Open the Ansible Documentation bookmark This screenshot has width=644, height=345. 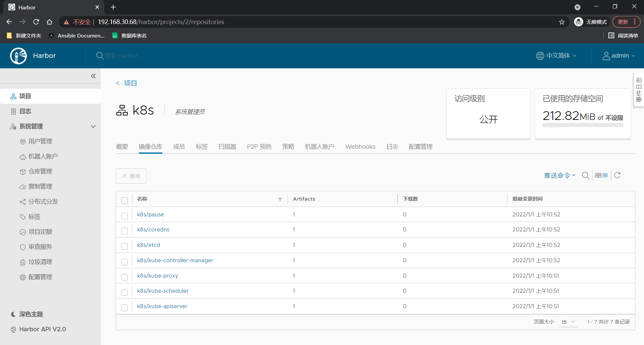pyautogui.click(x=77, y=36)
